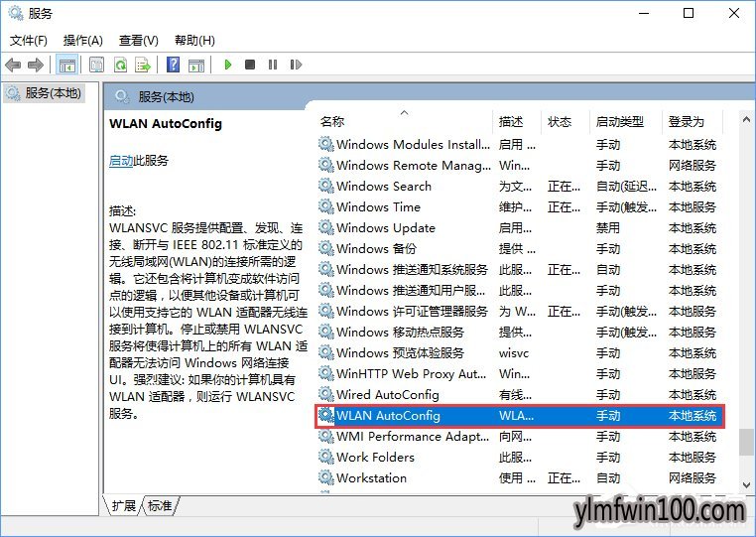Select the WMI Performance Adapter service icon

tap(326, 436)
